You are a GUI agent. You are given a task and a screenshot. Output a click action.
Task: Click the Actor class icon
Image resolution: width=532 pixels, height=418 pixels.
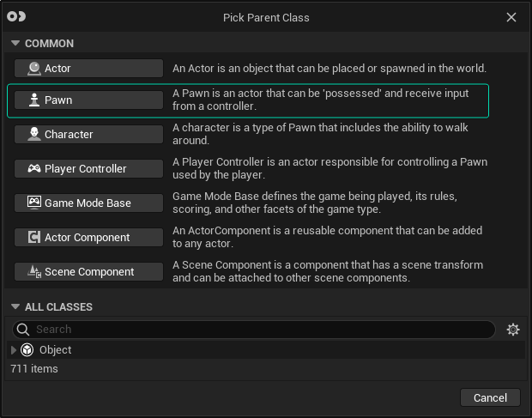click(34, 69)
